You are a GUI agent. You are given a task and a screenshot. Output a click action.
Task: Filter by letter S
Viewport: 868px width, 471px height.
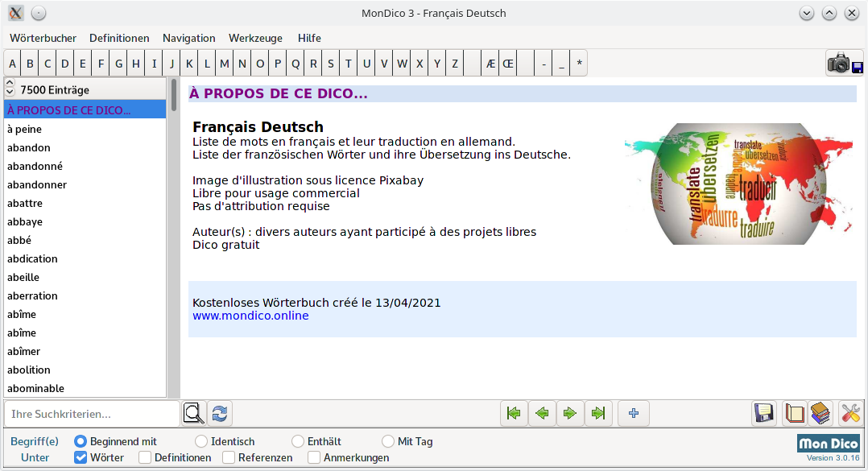pyautogui.click(x=330, y=64)
